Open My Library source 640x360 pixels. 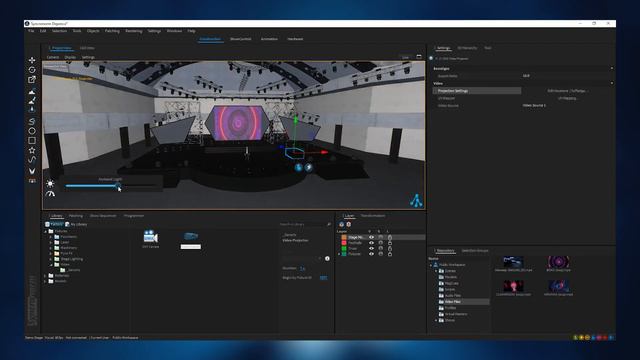[76, 224]
